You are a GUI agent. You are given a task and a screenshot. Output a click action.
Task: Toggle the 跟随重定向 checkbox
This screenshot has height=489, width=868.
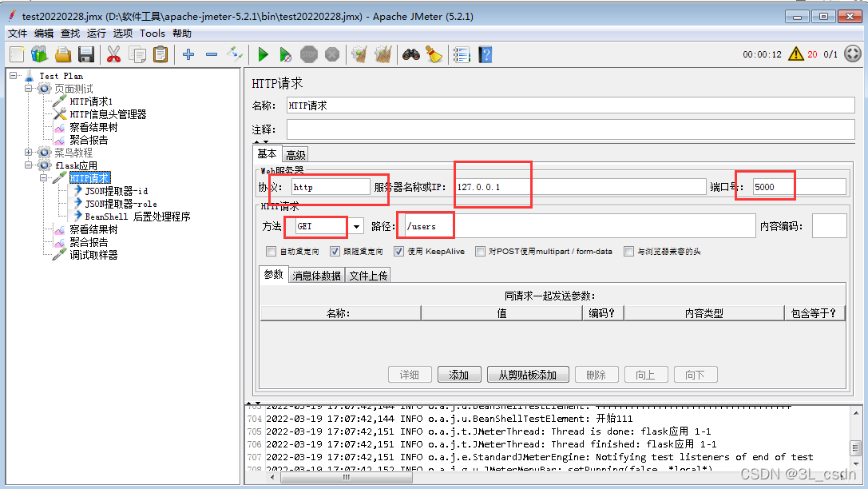(x=335, y=252)
